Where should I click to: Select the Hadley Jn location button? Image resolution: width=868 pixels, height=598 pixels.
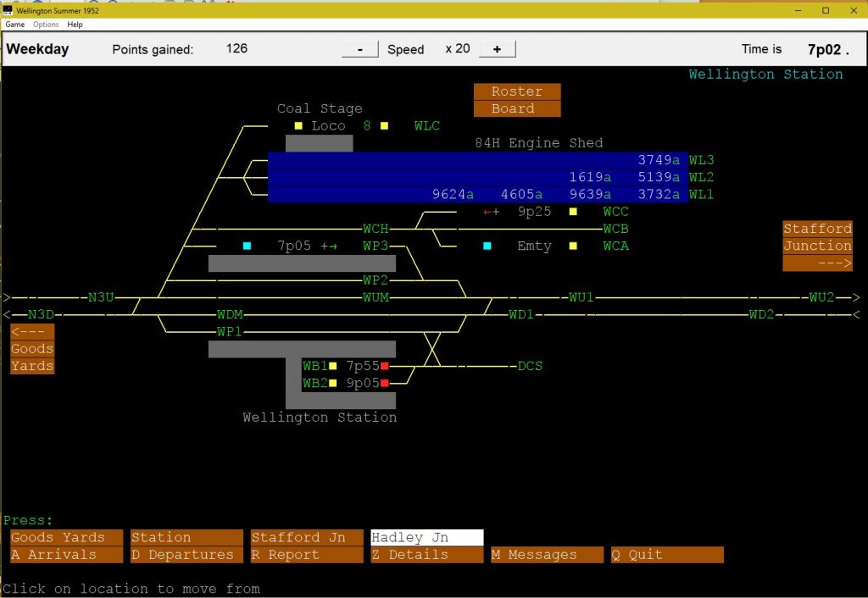[x=427, y=538]
